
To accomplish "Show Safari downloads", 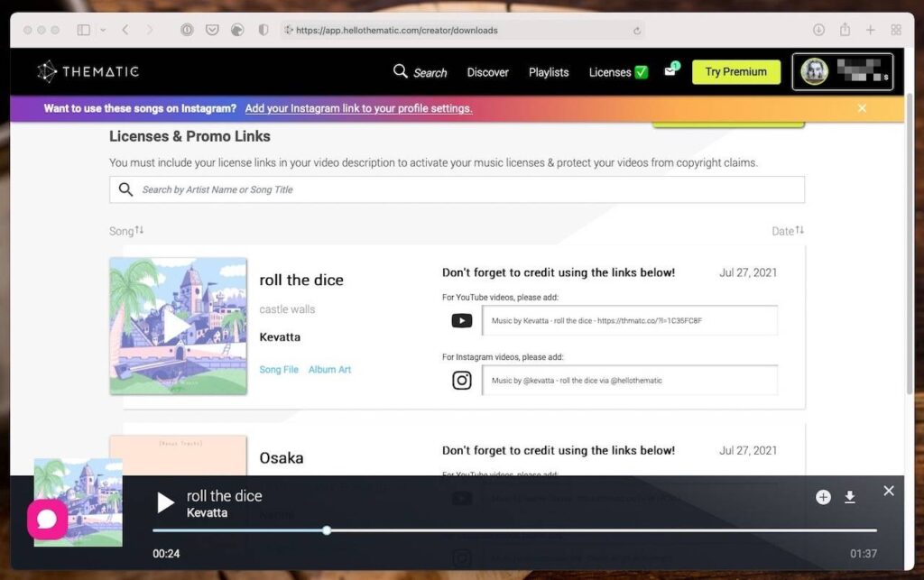I will [818, 30].
